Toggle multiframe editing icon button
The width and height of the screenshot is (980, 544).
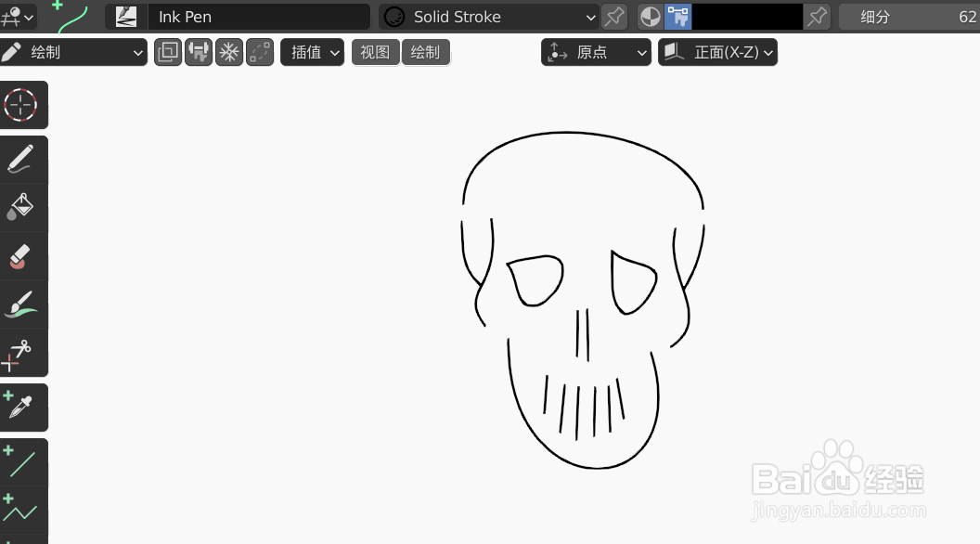168,53
